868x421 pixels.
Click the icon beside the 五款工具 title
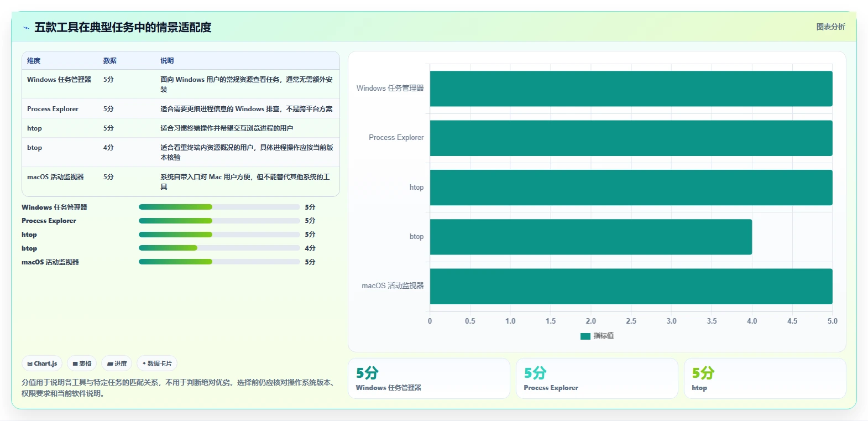coord(26,28)
